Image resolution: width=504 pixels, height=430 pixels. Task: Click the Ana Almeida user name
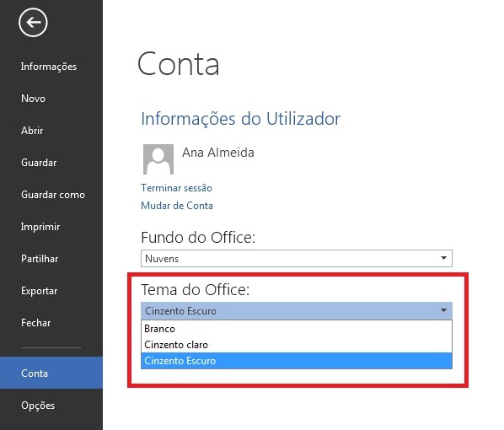218,153
